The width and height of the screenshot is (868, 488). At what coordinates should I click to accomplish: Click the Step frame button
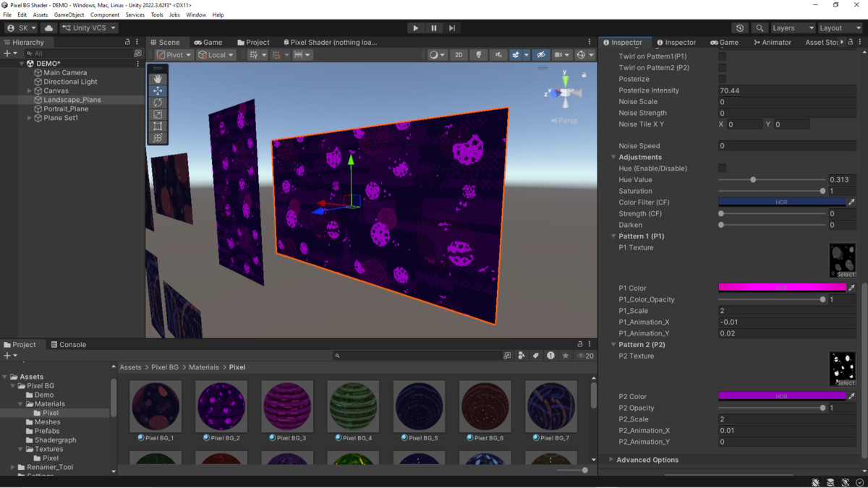(x=452, y=28)
